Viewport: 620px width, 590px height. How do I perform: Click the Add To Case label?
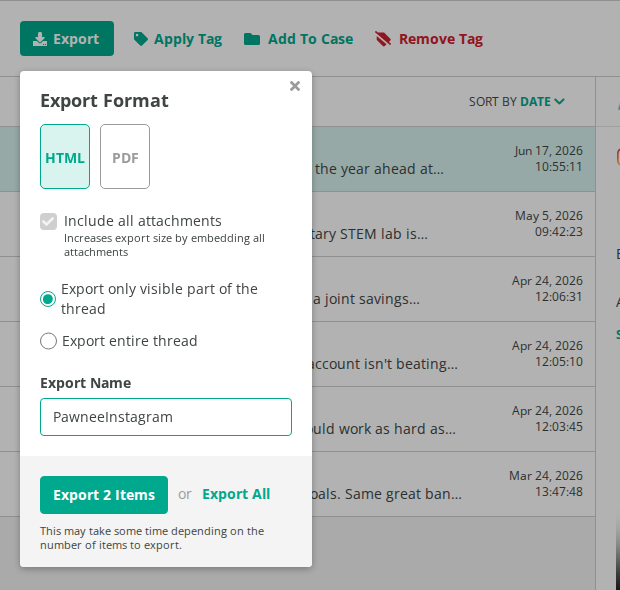310,39
